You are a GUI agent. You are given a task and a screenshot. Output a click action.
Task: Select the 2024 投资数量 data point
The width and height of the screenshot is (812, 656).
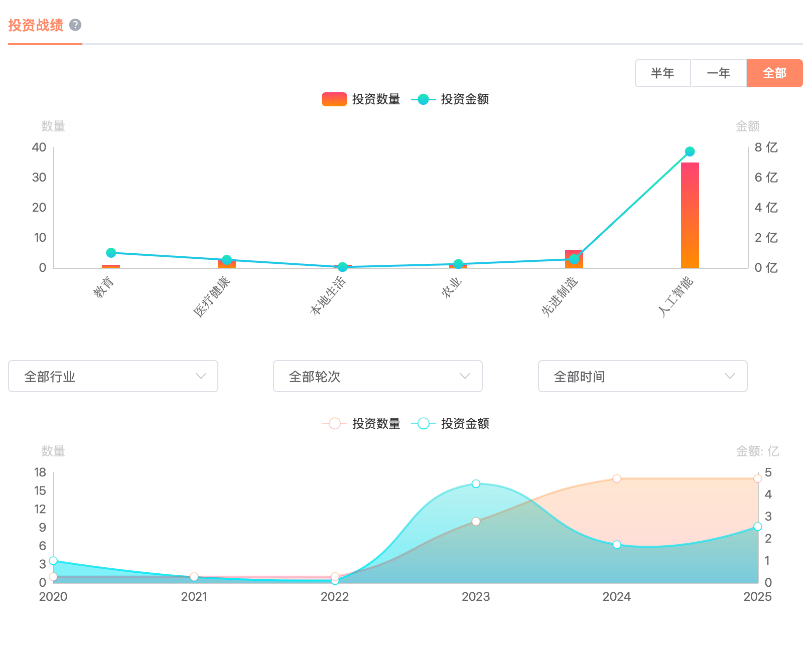pos(617,479)
